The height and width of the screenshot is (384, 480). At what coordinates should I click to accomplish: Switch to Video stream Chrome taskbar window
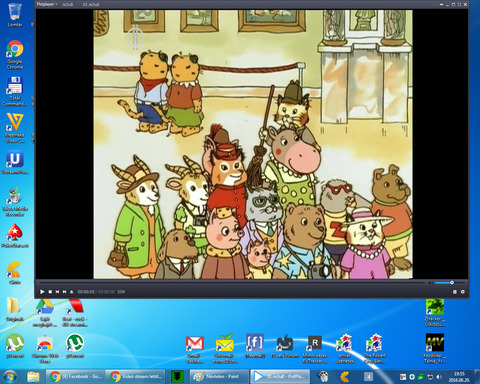(137, 377)
